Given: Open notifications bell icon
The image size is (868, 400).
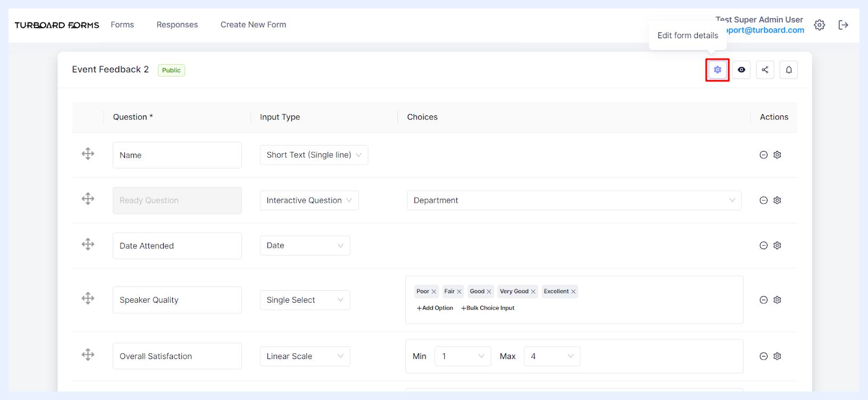Looking at the screenshot, I should tap(789, 70).
